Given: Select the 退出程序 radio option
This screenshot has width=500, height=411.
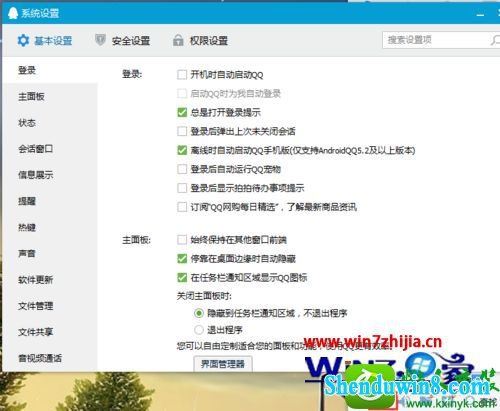Looking at the screenshot, I should coord(199,330).
